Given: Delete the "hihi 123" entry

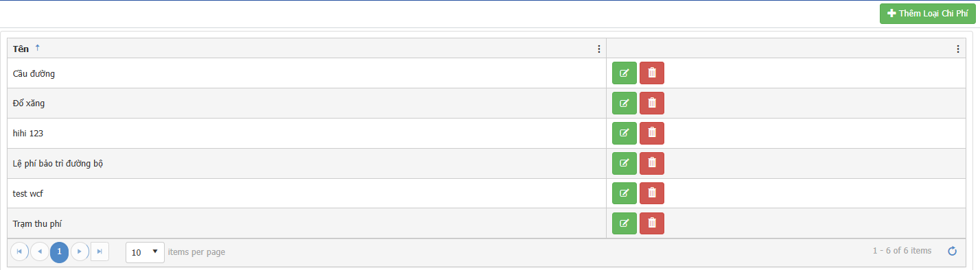Looking at the screenshot, I should pos(652,133).
